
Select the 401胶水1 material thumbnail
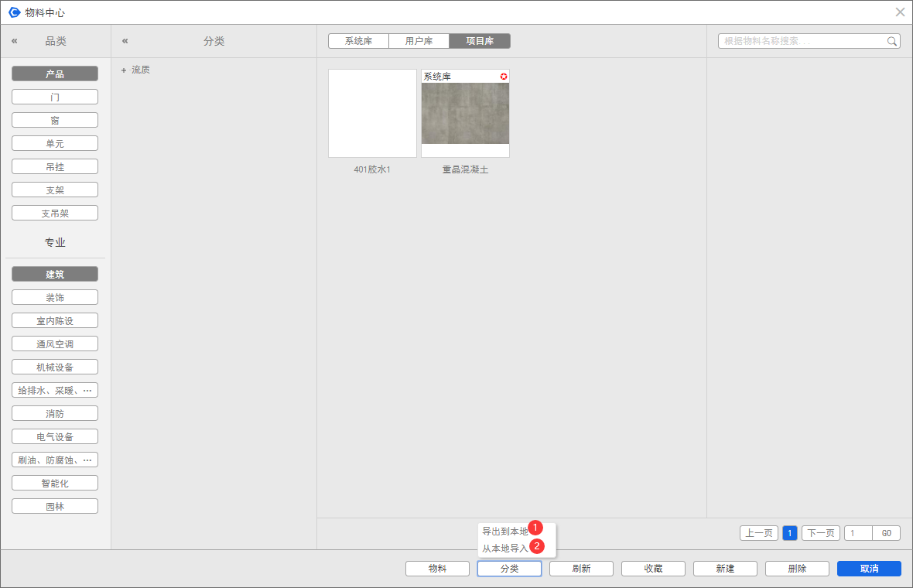click(372, 114)
